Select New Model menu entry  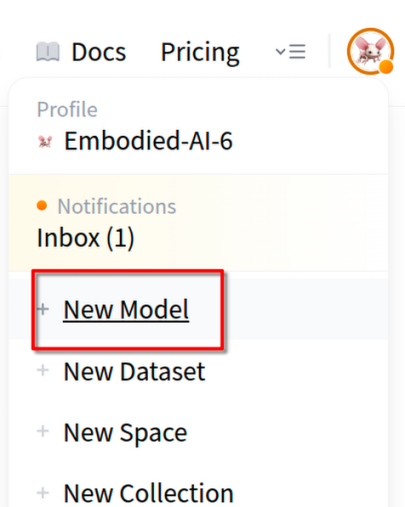[126, 310]
